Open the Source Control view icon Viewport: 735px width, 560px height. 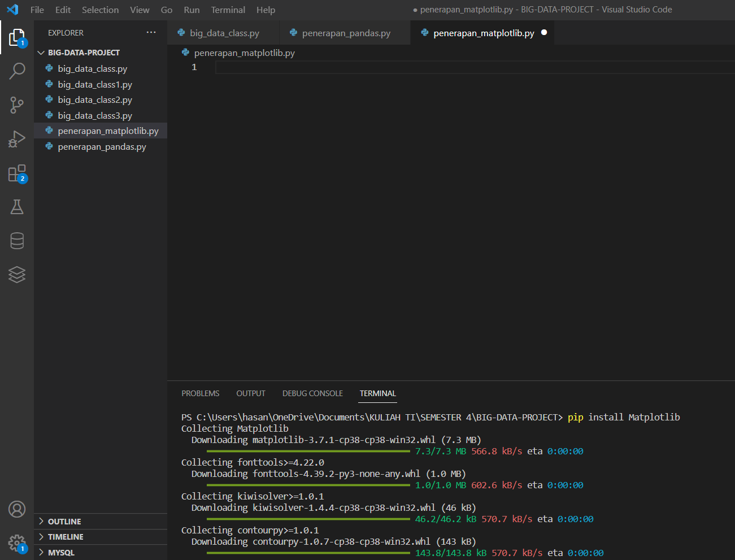pyautogui.click(x=17, y=105)
